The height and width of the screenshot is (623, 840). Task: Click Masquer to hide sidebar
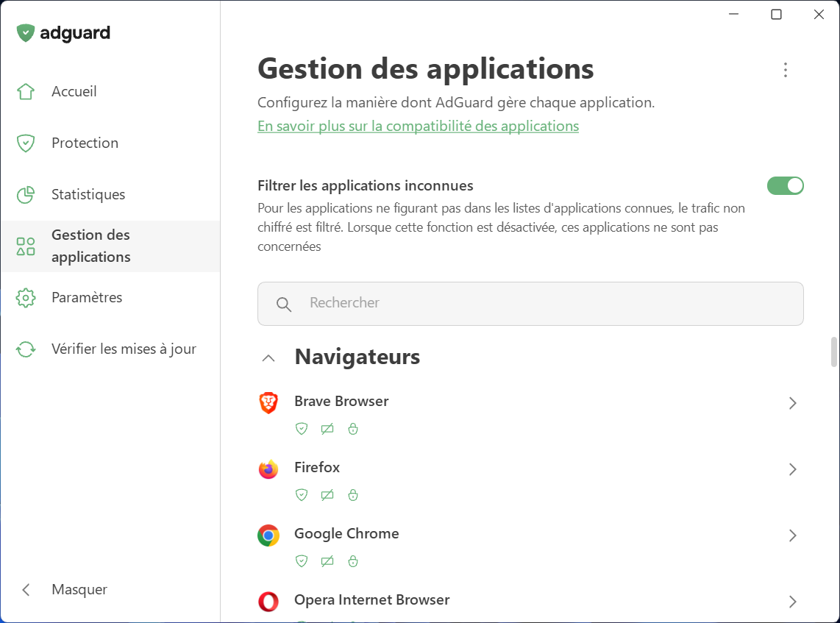79,590
